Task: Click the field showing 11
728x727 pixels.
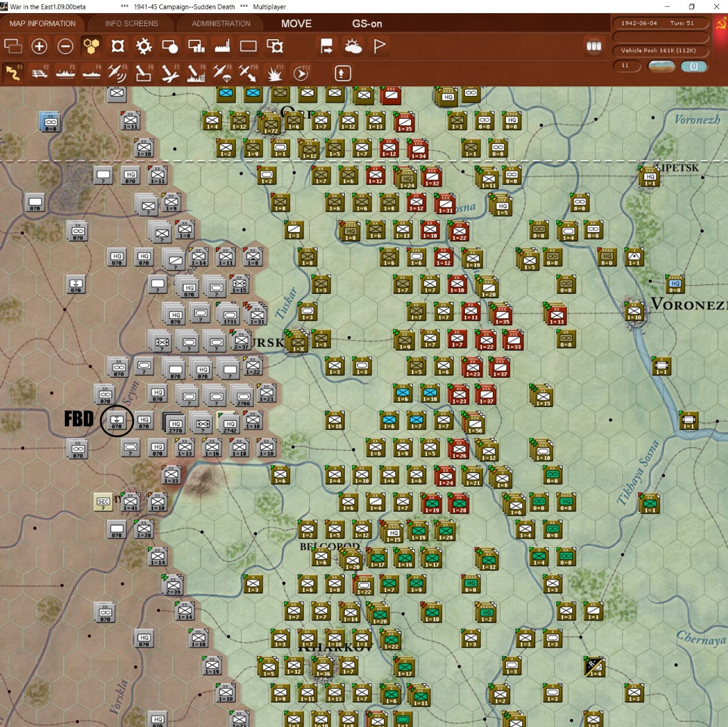Action: click(x=627, y=65)
